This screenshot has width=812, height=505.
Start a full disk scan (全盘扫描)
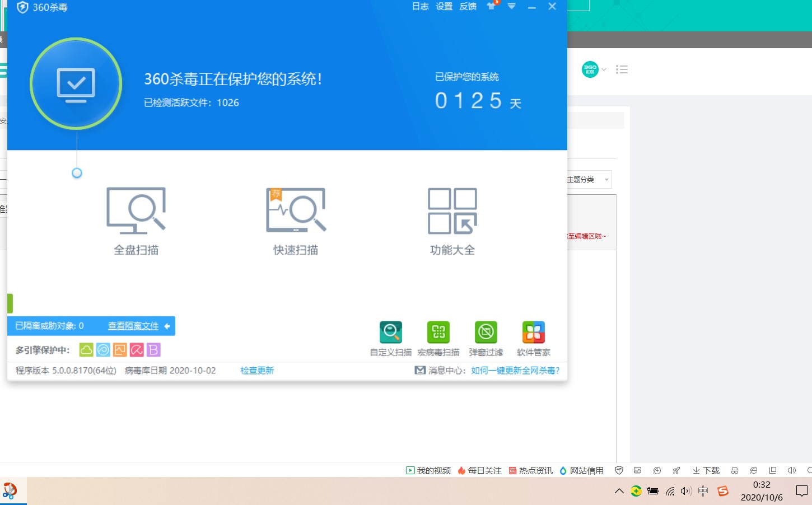(136, 221)
